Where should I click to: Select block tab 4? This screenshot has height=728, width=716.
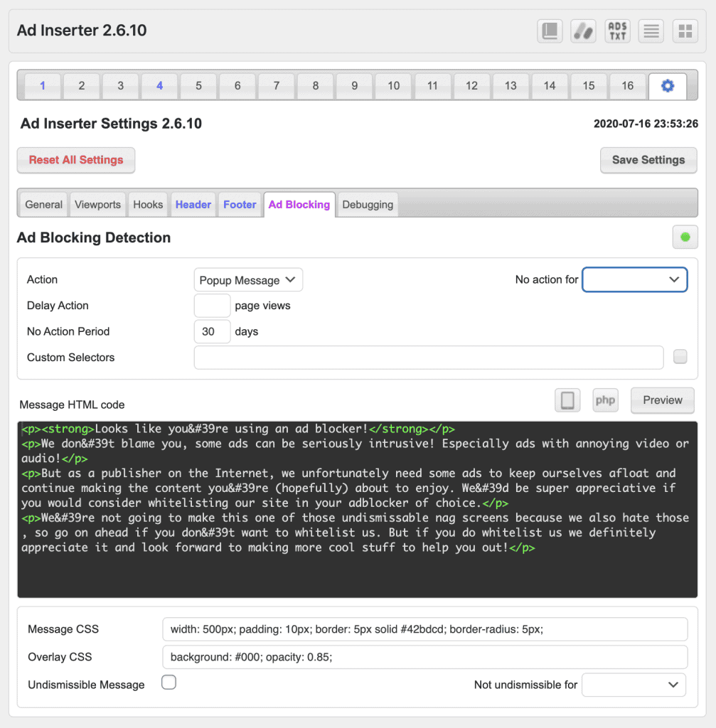[x=160, y=86]
